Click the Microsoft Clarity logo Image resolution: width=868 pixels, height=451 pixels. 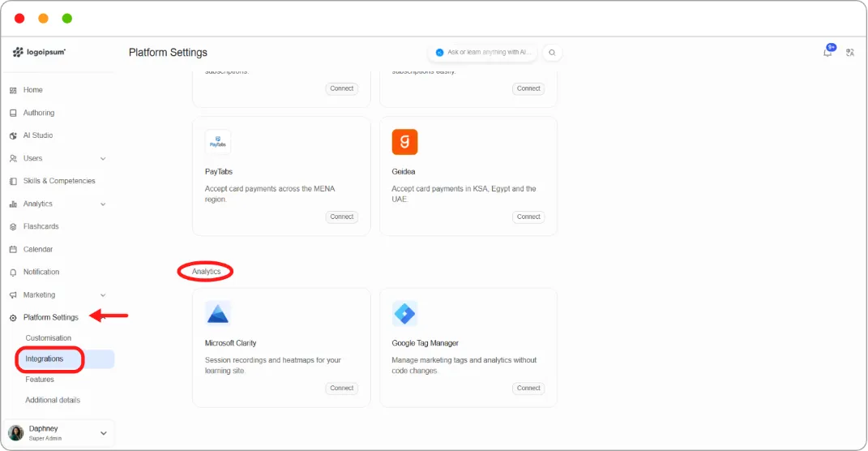(217, 314)
